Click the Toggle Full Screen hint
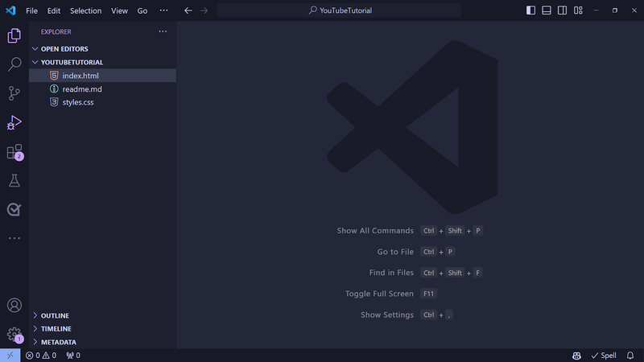Viewport: 644px width, 362px height. click(391, 294)
